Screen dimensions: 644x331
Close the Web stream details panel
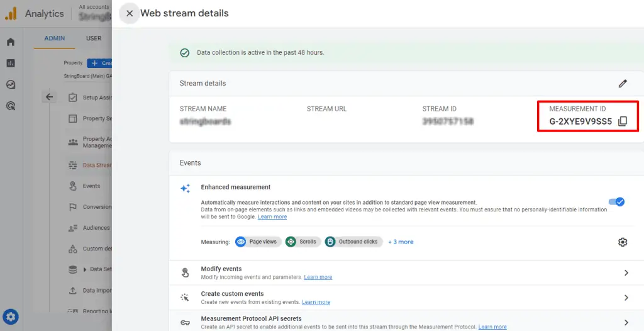pos(130,13)
